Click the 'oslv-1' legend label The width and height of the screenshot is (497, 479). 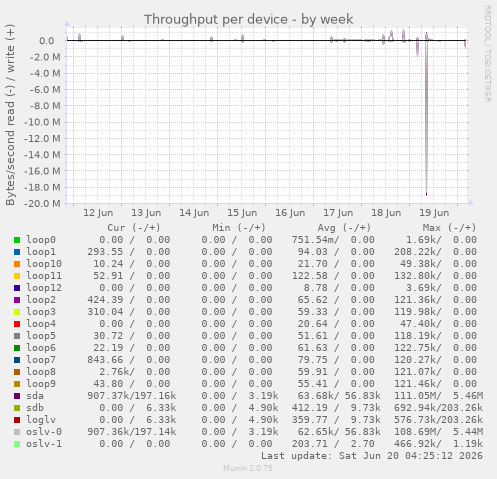pos(44,444)
